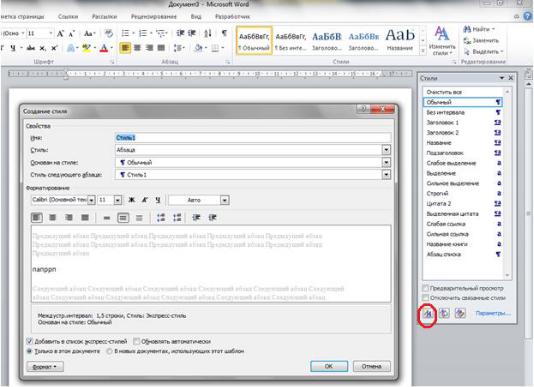
Task: Open the 'Основан на стиле' dropdown
Action: point(386,162)
